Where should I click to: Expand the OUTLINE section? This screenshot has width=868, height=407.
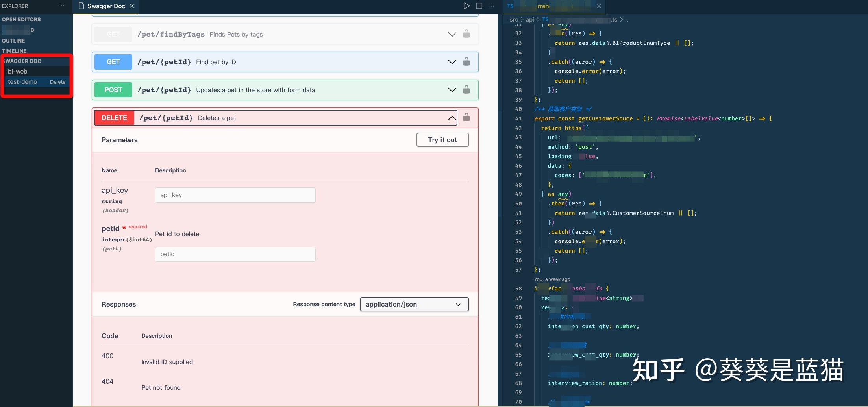click(13, 41)
